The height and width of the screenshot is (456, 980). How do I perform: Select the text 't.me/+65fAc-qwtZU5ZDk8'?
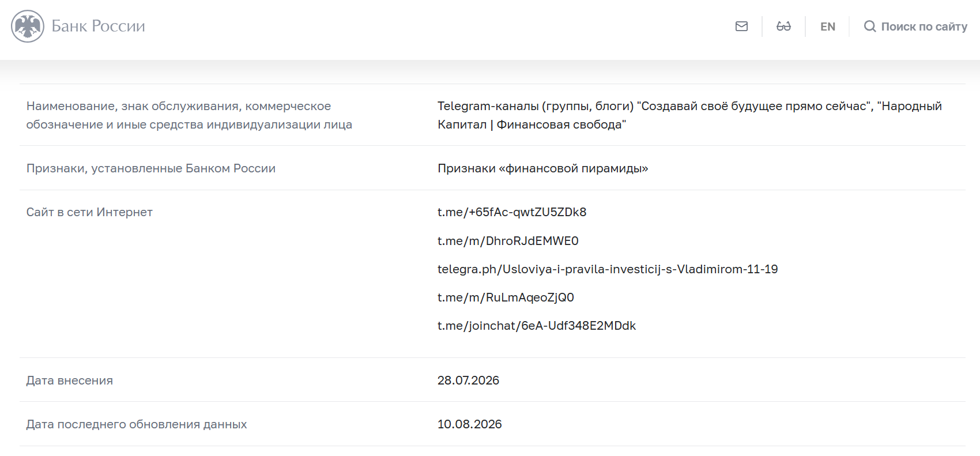click(512, 212)
